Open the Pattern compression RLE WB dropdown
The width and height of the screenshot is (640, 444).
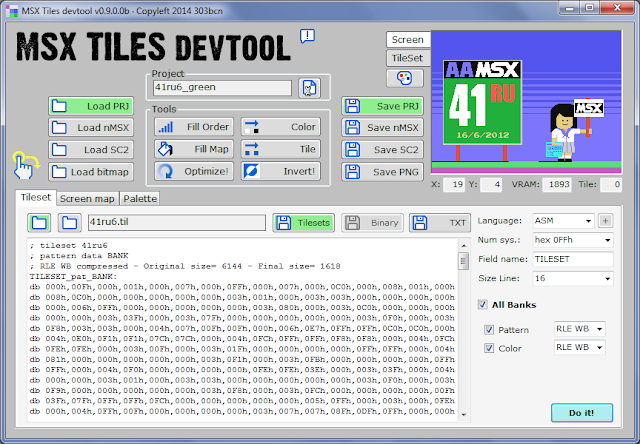pos(580,329)
